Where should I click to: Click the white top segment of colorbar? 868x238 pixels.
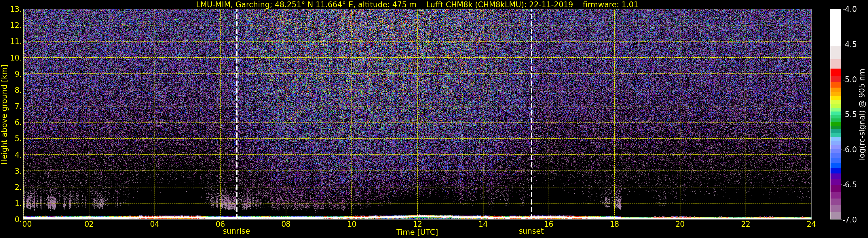tap(836, 27)
